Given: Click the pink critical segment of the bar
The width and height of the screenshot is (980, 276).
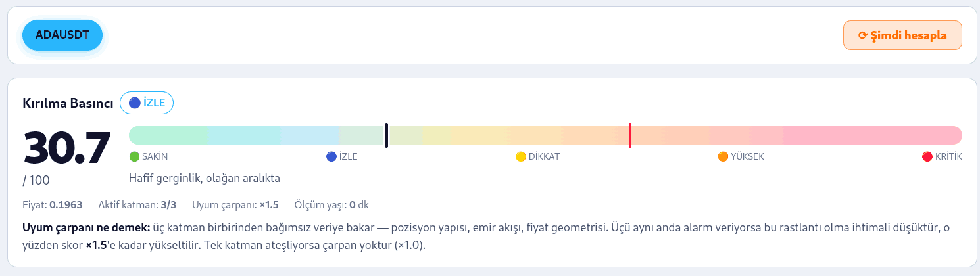Looking at the screenshot, I should coord(872,135).
